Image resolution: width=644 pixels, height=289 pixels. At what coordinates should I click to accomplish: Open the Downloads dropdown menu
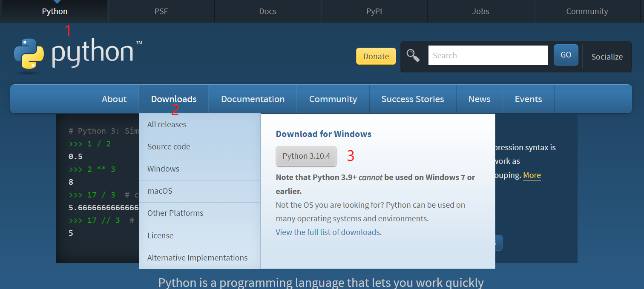click(174, 99)
